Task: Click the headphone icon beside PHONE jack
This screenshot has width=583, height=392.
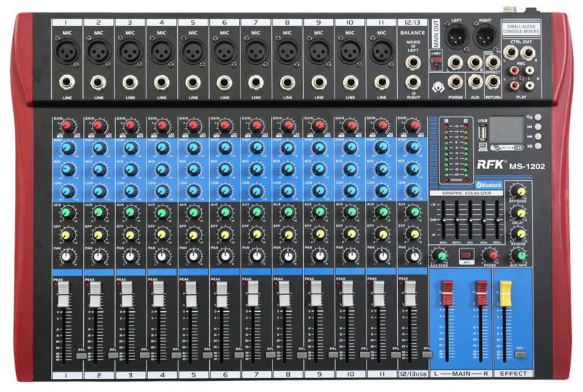Action: (x=439, y=86)
